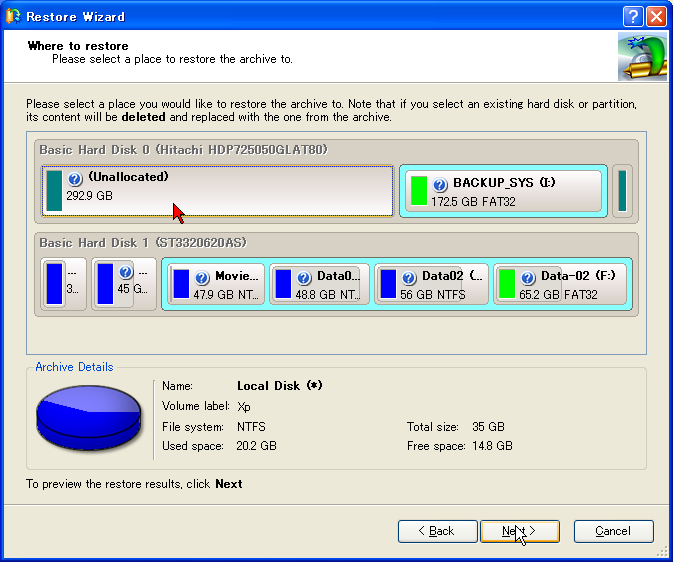673x562 pixels.
Task: Select the BACKUP_SYS (I:) FAT32 partition
Action: tap(501, 191)
